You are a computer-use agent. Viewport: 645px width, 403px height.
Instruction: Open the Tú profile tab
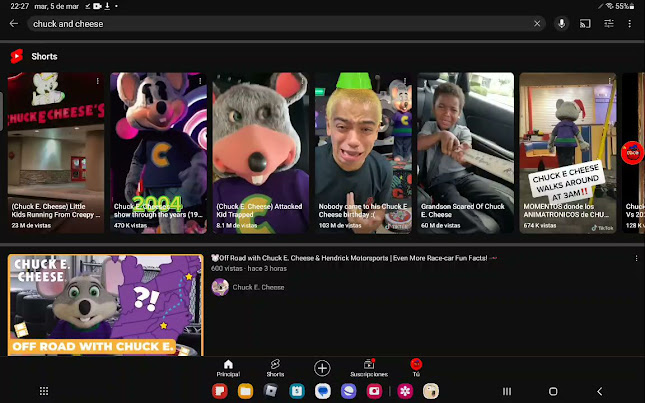coord(416,368)
